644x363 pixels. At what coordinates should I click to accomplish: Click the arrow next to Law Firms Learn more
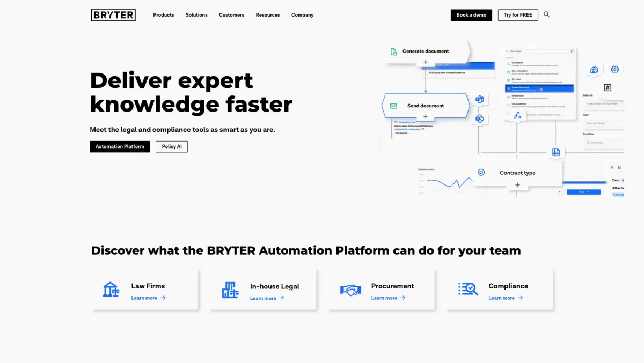pyautogui.click(x=163, y=298)
